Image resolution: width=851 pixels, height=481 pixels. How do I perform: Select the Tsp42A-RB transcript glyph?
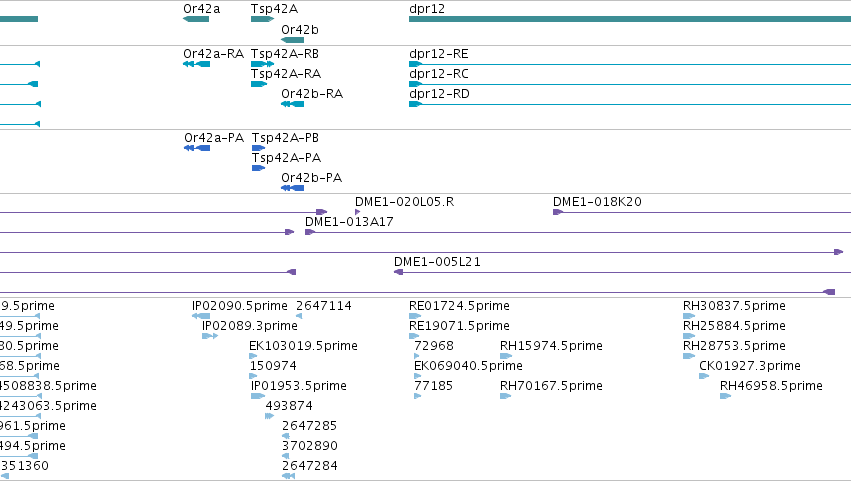(262, 64)
